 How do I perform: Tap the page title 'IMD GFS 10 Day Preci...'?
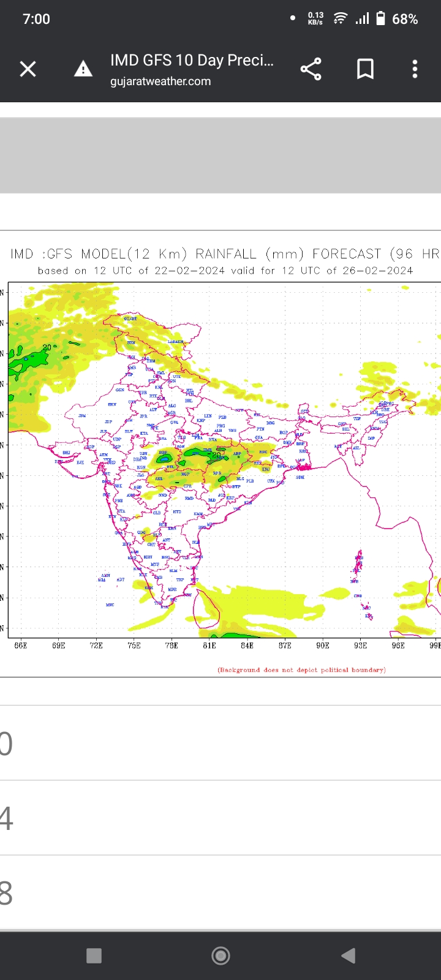tap(192, 60)
